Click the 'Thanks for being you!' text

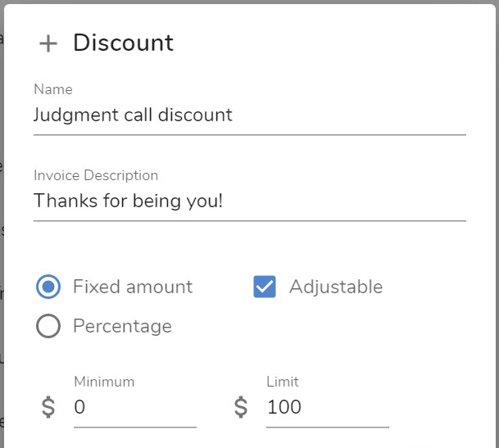tap(128, 201)
